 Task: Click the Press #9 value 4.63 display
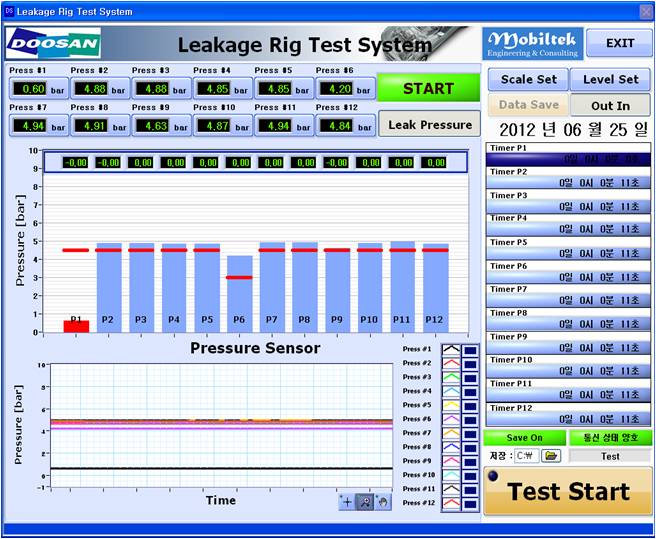[154, 126]
